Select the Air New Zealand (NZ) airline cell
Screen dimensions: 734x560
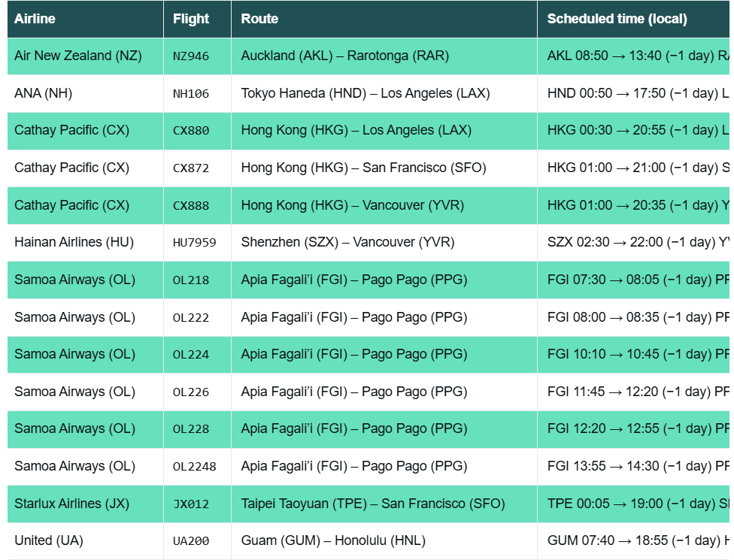coord(77,56)
